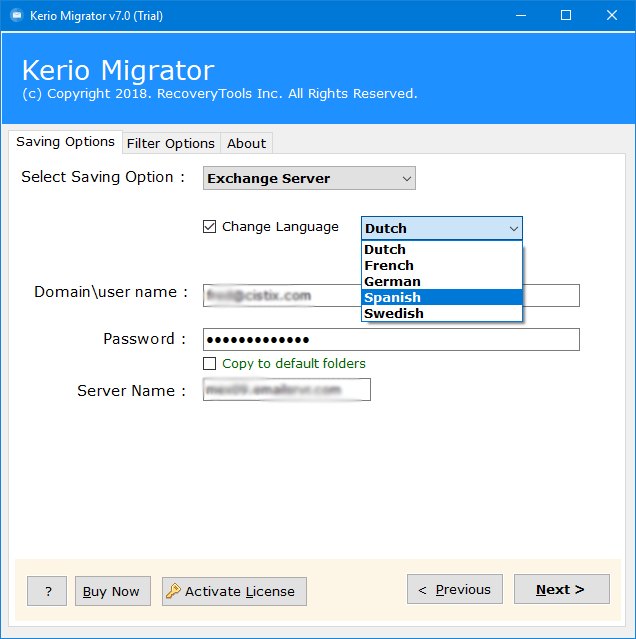Open the Saving Options tab
This screenshot has height=639, width=636.
pos(65,142)
